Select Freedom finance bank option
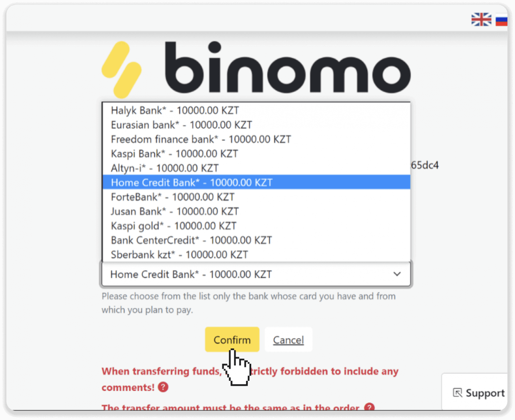Screen dimensions: 515x420 256,139
